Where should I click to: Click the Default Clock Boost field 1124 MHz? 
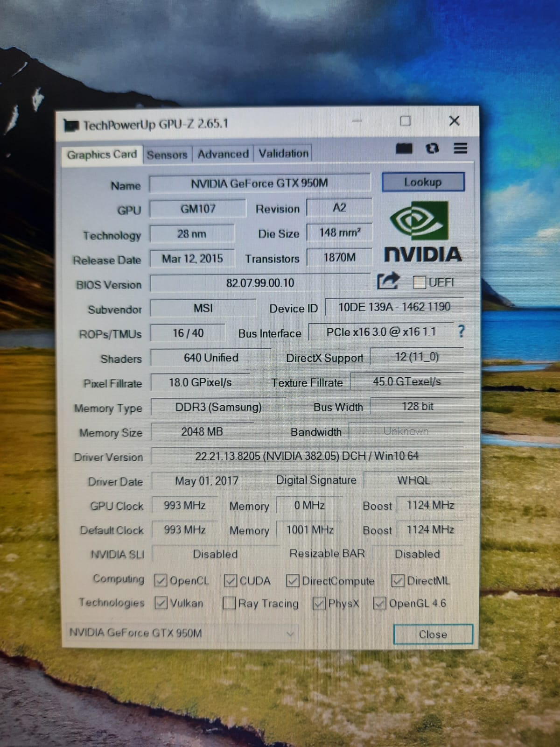pyautogui.click(x=430, y=529)
